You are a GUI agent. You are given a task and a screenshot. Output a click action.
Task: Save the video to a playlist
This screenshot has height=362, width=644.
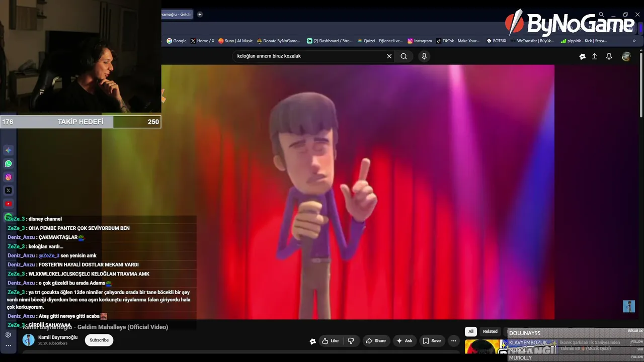coord(432,341)
